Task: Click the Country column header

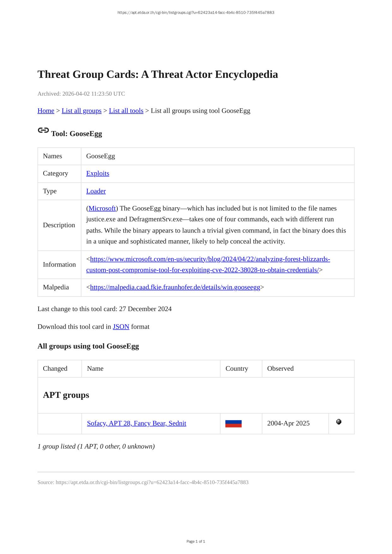Action: click(x=237, y=369)
